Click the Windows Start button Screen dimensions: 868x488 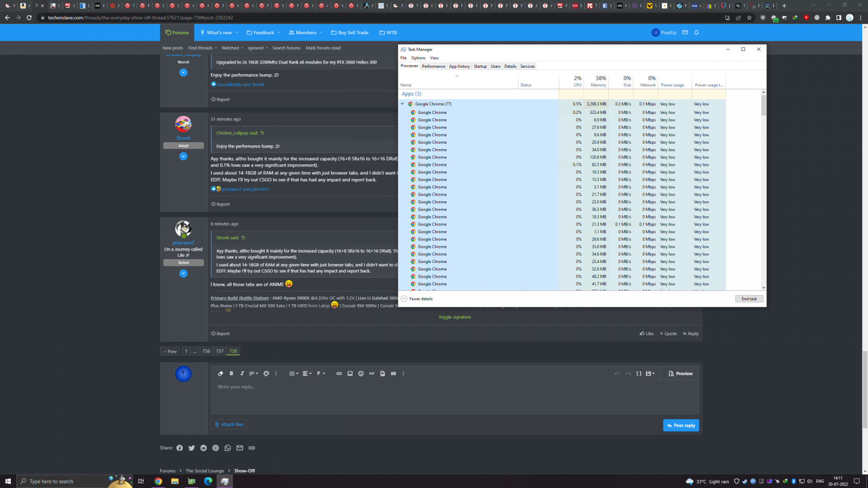coord(8,481)
